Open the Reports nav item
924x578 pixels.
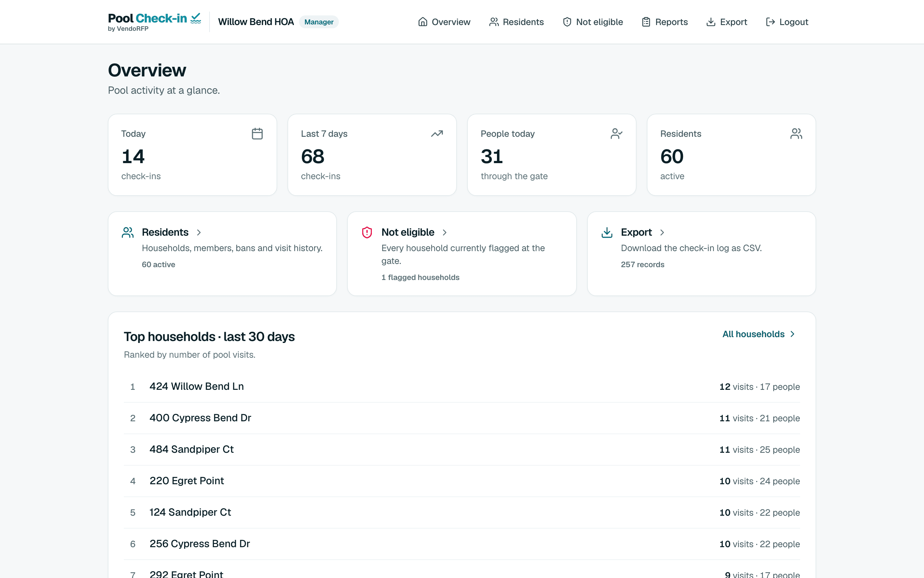[x=665, y=22]
